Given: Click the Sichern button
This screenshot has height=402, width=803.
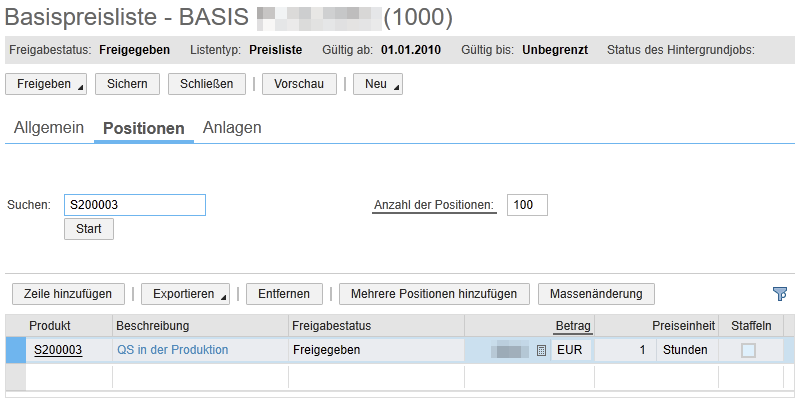Looking at the screenshot, I should 127,84.
